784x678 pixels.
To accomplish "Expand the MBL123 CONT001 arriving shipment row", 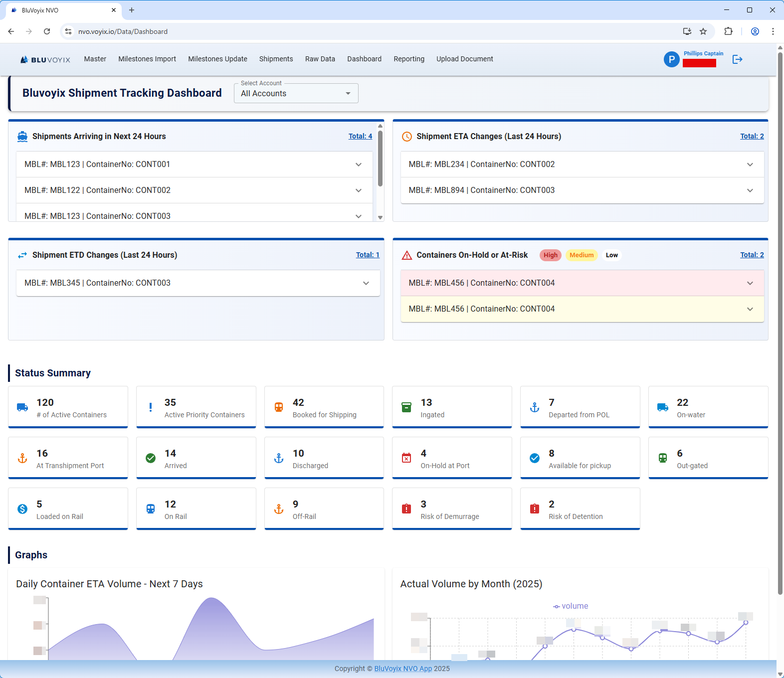I will [195, 165].
